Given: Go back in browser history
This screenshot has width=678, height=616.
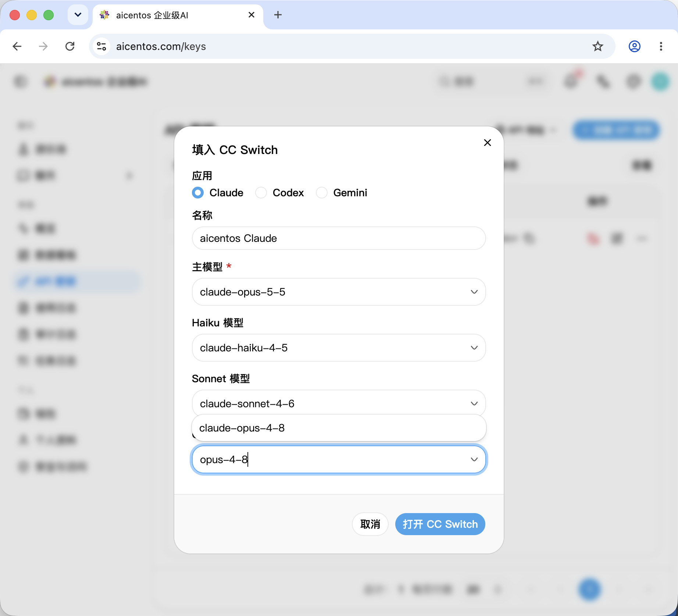Looking at the screenshot, I should [x=17, y=46].
